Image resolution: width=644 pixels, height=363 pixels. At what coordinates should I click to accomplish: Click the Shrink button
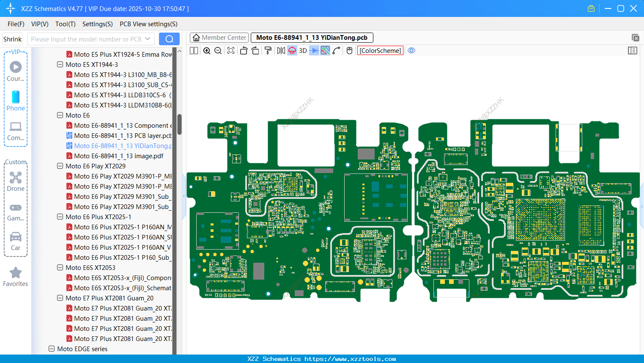[13, 39]
